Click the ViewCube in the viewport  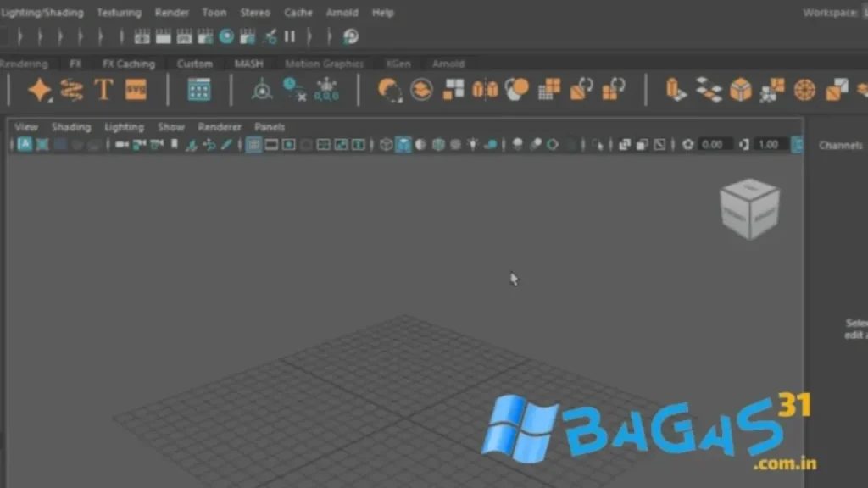click(x=749, y=208)
